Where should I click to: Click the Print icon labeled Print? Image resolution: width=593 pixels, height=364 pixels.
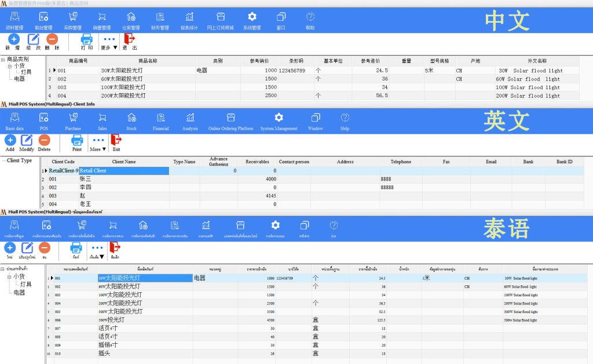pyautogui.click(x=77, y=140)
